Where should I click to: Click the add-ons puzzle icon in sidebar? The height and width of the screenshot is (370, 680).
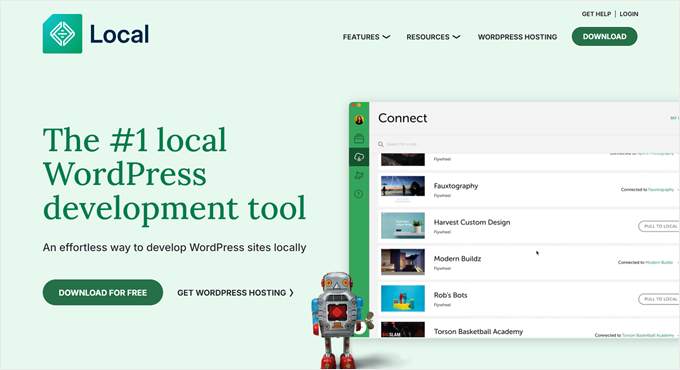(359, 175)
